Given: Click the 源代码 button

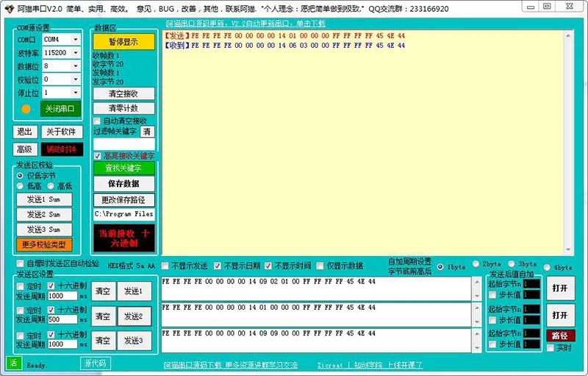Looking at the screenshot, I should (96, 363).
